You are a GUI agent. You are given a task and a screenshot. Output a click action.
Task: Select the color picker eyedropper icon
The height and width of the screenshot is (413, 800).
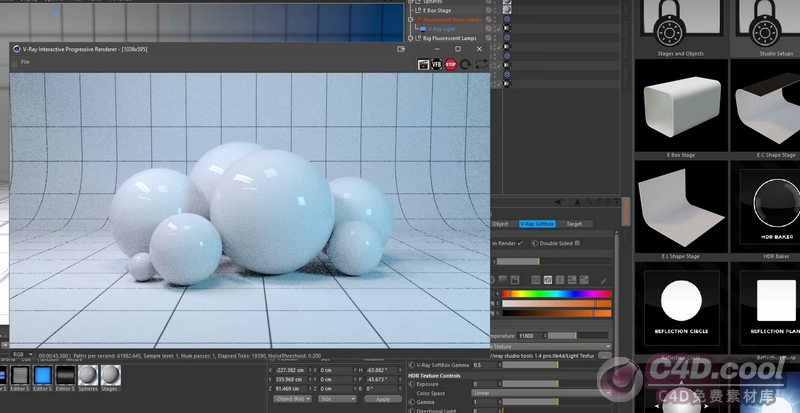tap(604, 280)
